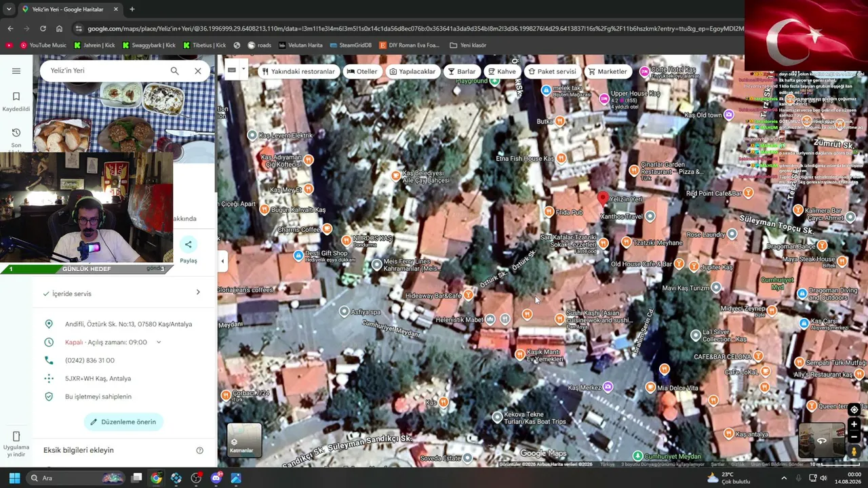
Task: Click the my location target button
Action: click(854, 409)
